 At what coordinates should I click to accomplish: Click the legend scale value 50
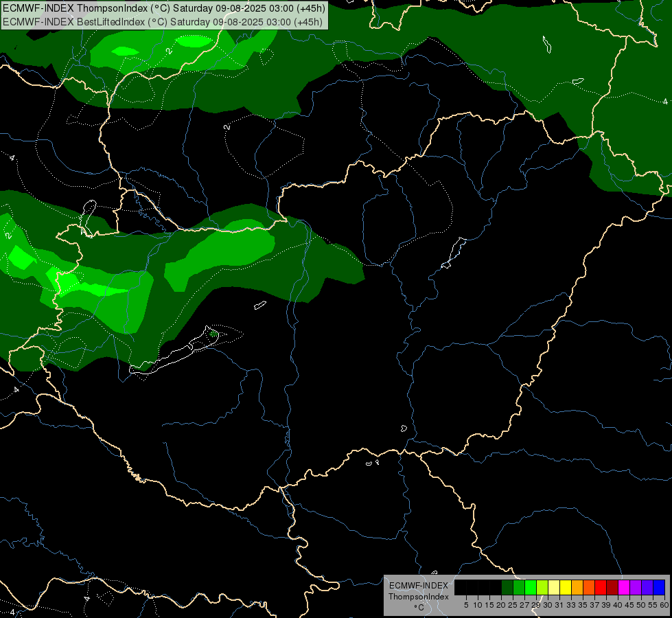641,605
